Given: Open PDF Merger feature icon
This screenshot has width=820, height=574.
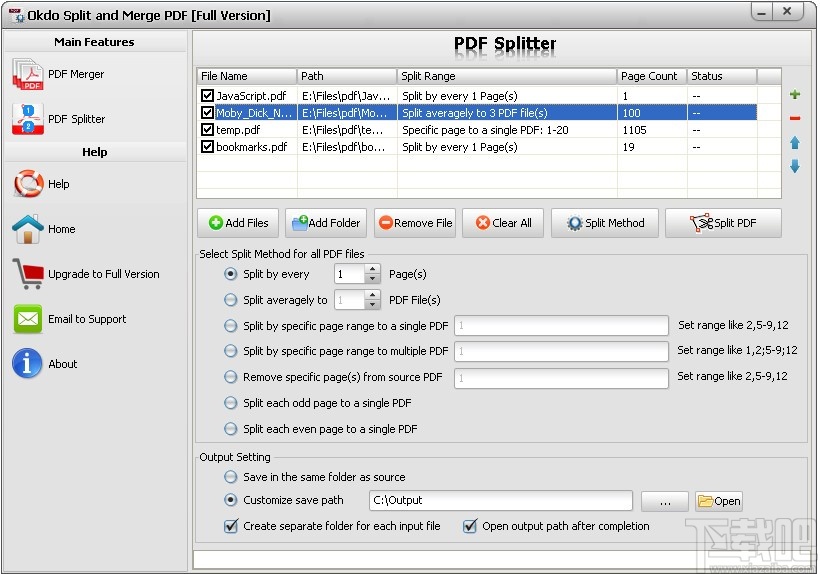Looking at the screenshot, I should (x=28, y=75).
